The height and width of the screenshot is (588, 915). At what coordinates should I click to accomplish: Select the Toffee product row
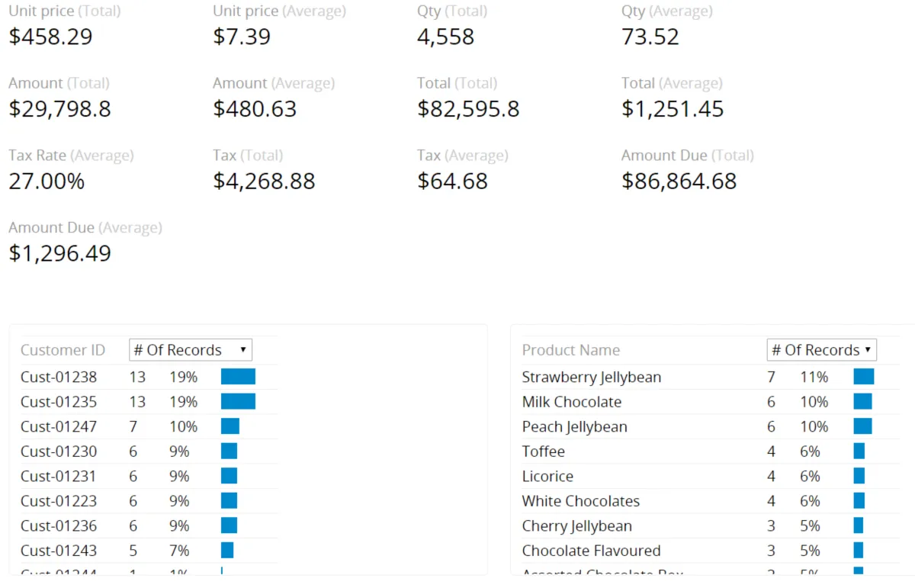click(x=543, y=451)
